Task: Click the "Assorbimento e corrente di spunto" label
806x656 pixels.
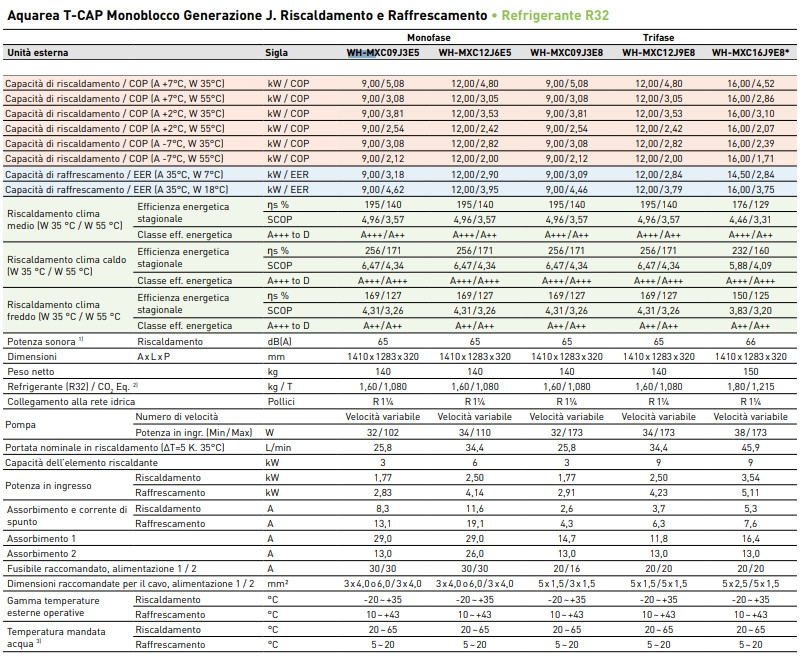Action: 67,516
